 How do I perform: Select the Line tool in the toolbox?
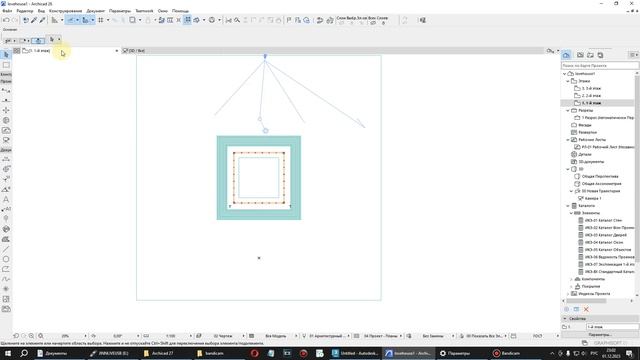coord(6,249)
